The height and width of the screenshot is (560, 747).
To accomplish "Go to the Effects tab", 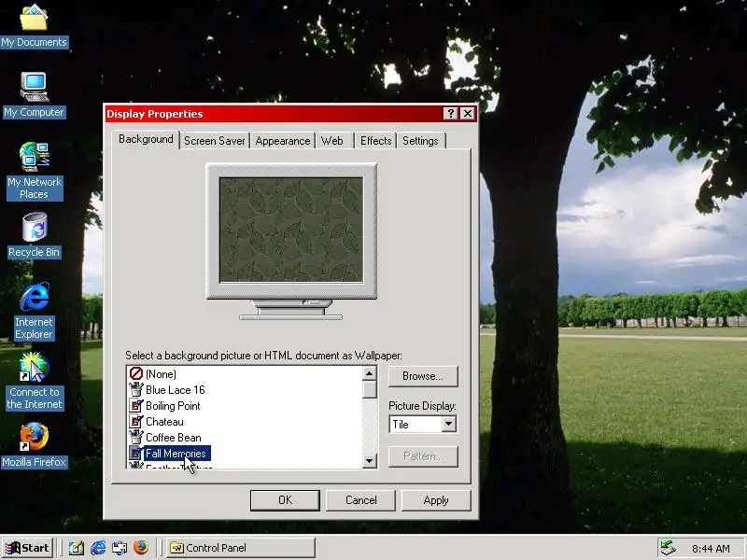I will tap(375, 141).
